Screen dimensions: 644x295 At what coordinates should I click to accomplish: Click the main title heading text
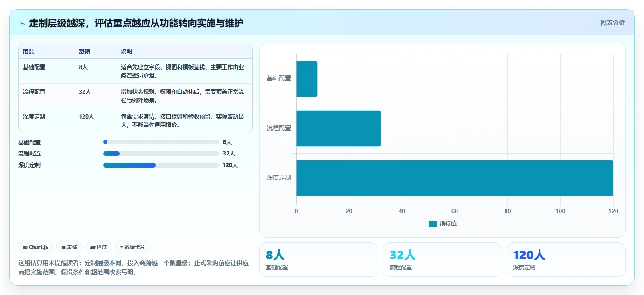point(136,23)
